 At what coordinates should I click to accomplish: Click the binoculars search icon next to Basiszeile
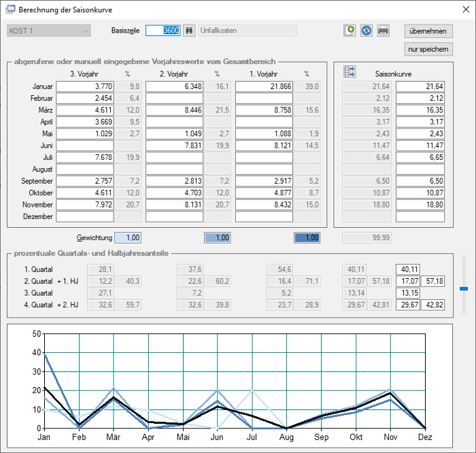pos(189,31)
